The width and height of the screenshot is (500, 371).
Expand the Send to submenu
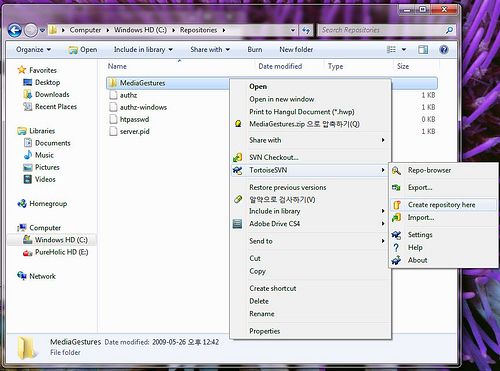[310, 241]
